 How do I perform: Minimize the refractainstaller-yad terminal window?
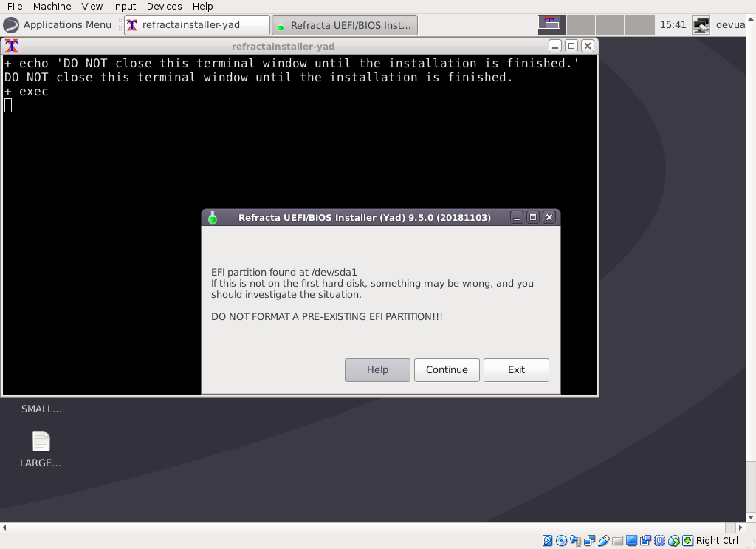pos(555,46)
